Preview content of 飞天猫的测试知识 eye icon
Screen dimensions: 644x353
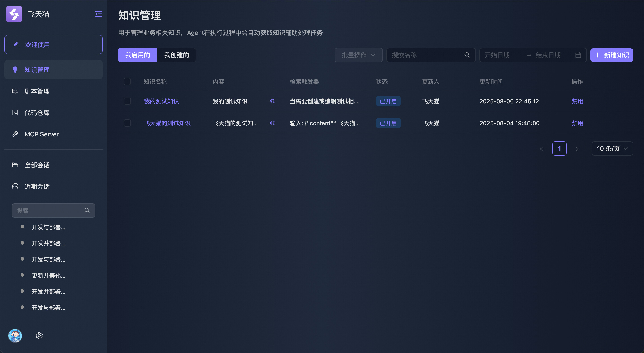(273, 123)
